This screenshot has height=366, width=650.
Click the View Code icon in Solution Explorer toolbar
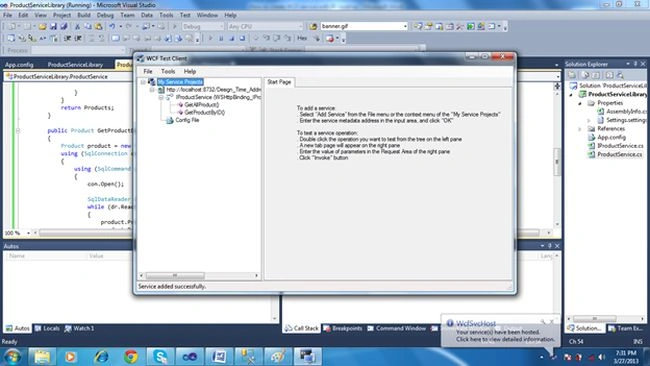pos(609,75)
